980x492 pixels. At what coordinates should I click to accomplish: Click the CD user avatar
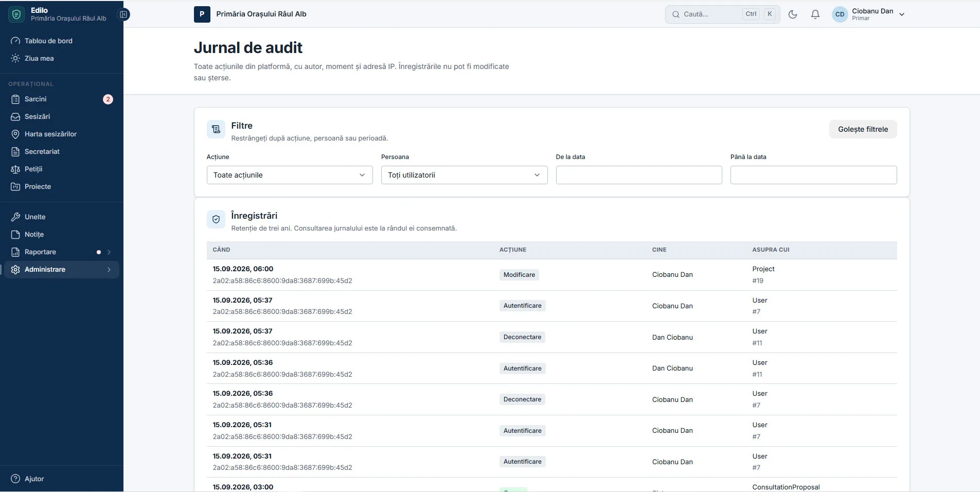[x=840, y=14]
